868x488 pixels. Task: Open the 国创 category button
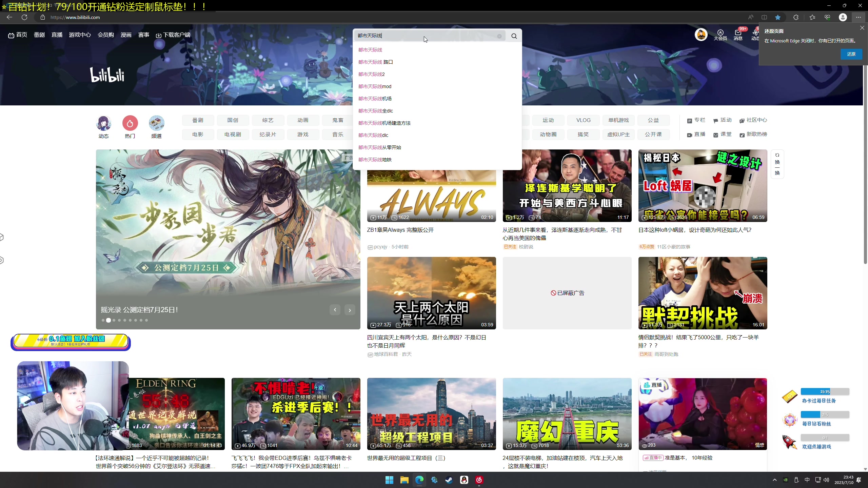click(233, 120)
